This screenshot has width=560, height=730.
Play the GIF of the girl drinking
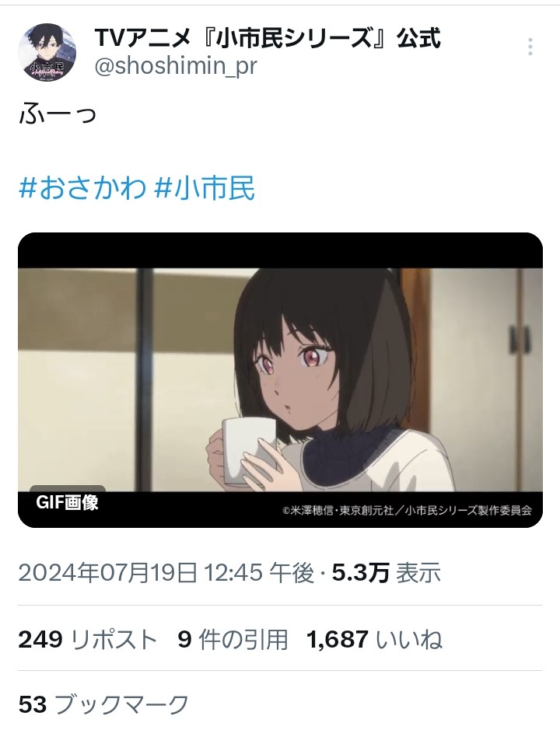point(280,380)
